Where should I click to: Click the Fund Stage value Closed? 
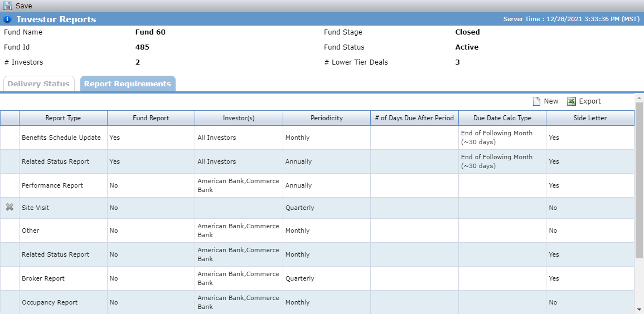tap(467, 32)
